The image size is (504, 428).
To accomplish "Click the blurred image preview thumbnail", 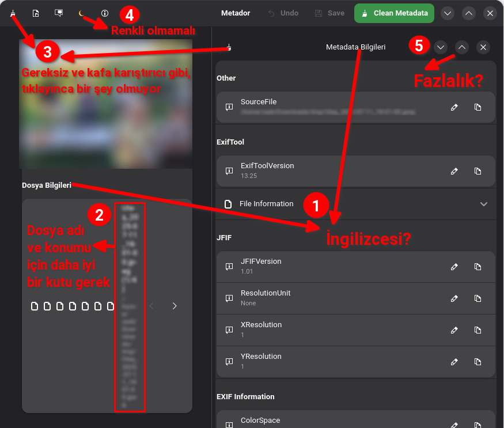I will 105,104.
